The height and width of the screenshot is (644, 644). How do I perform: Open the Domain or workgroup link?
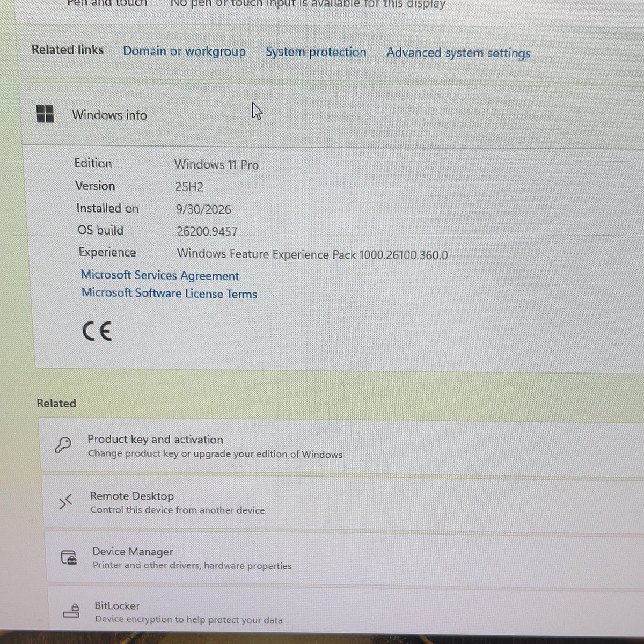(184, 52)
